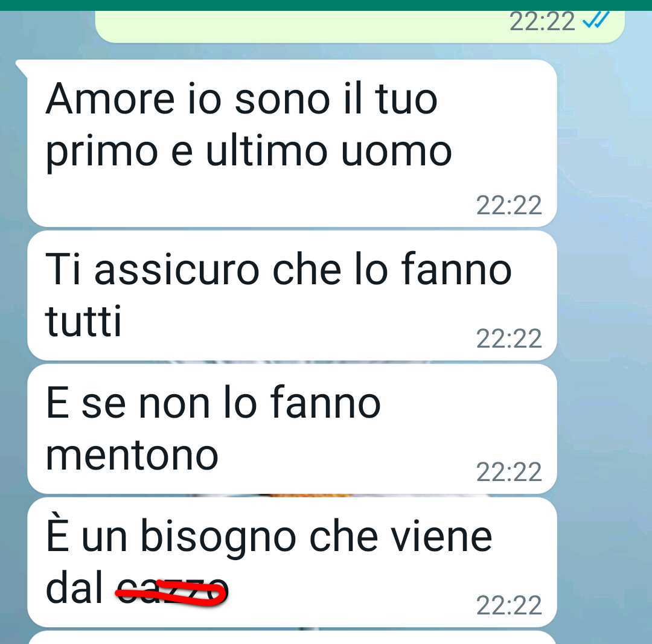Tap the chat wallpaper right of the bubbles

(x=604, y=333)
